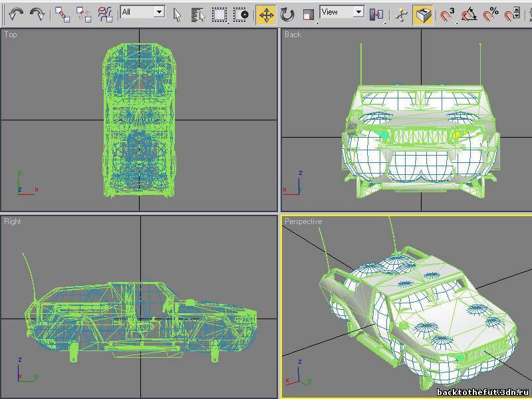
Task: Click the Unlink Selection icon
Action: (x=84, y=15)
